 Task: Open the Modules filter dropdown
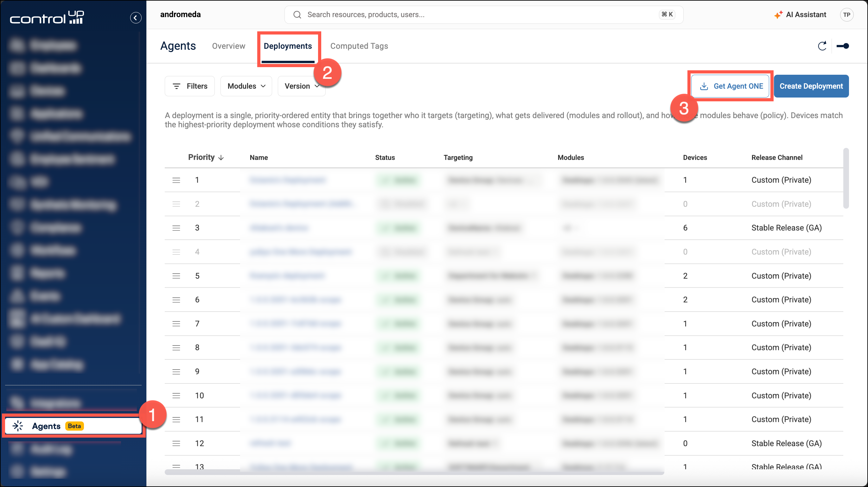[246, 86]
